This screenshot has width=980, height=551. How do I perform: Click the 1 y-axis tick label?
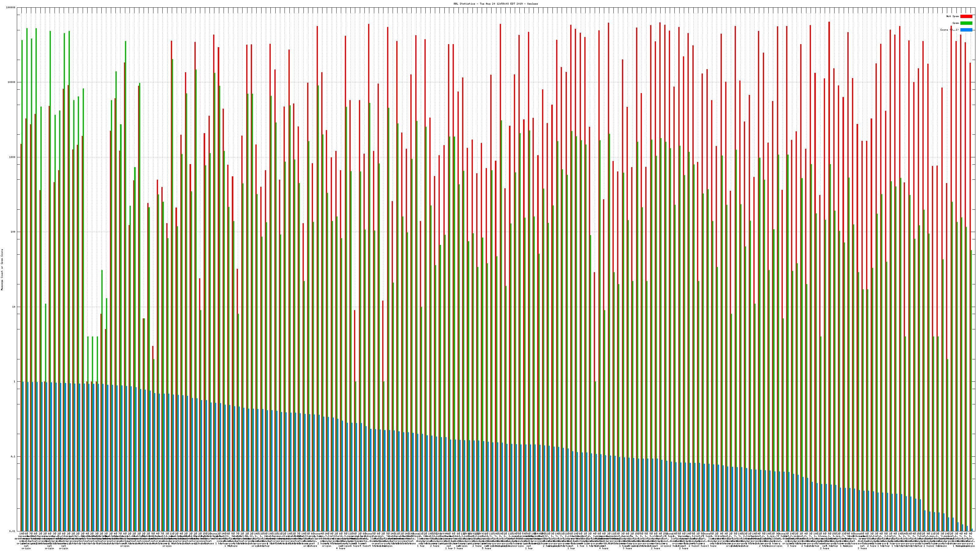pos(15,381)
